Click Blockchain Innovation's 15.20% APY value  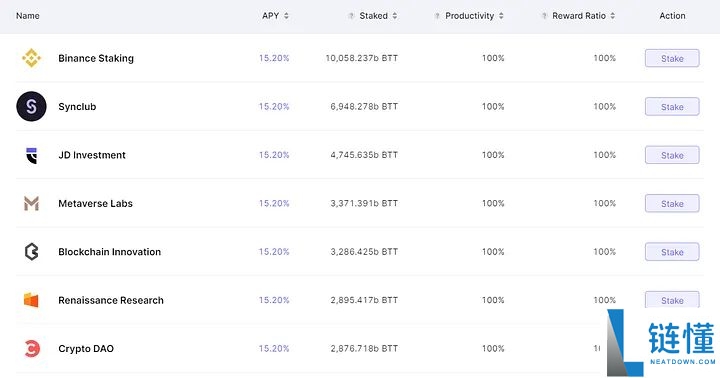tap(274, 252)
